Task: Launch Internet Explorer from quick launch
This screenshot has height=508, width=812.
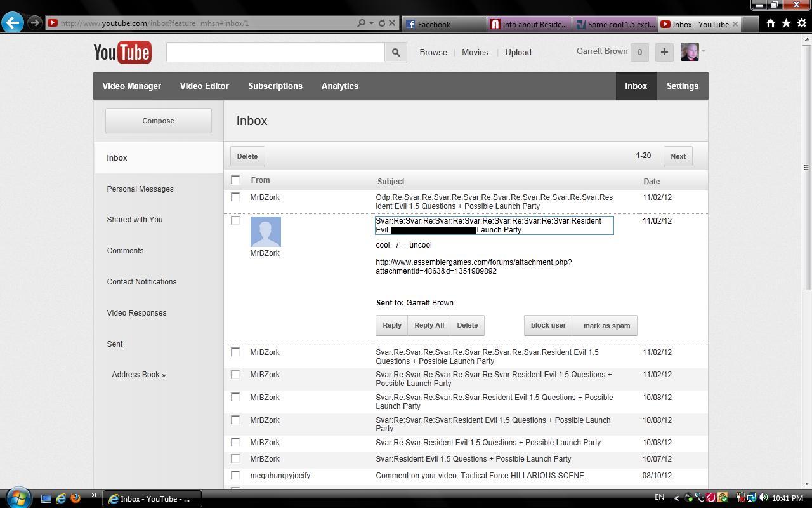Action: point(61,498)
